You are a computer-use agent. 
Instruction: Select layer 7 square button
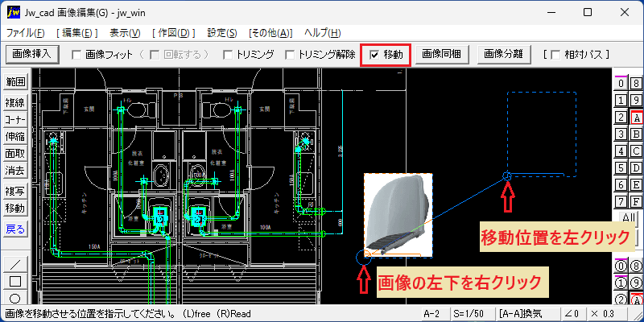[621, 202]
